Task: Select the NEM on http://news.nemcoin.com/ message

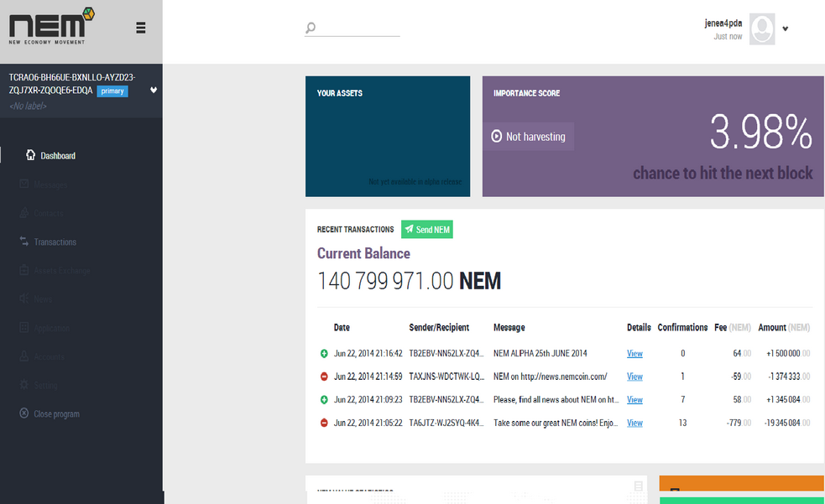Action: (x=551, y=377)
